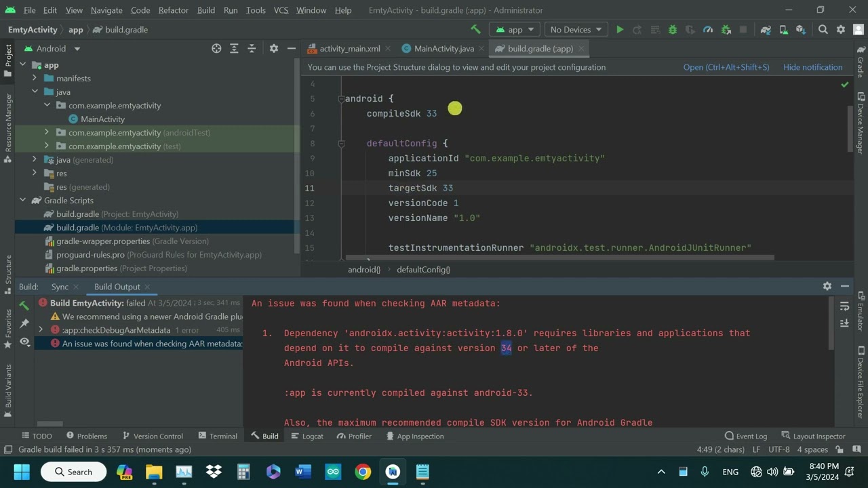Click the Select Opened File target icon
Viewport: 868px width, 488px height.
(x=216, y=48)
